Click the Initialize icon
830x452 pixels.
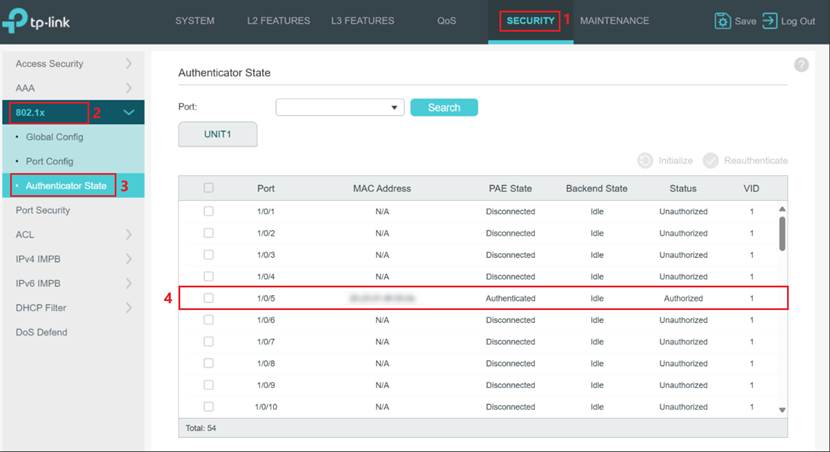645,160
